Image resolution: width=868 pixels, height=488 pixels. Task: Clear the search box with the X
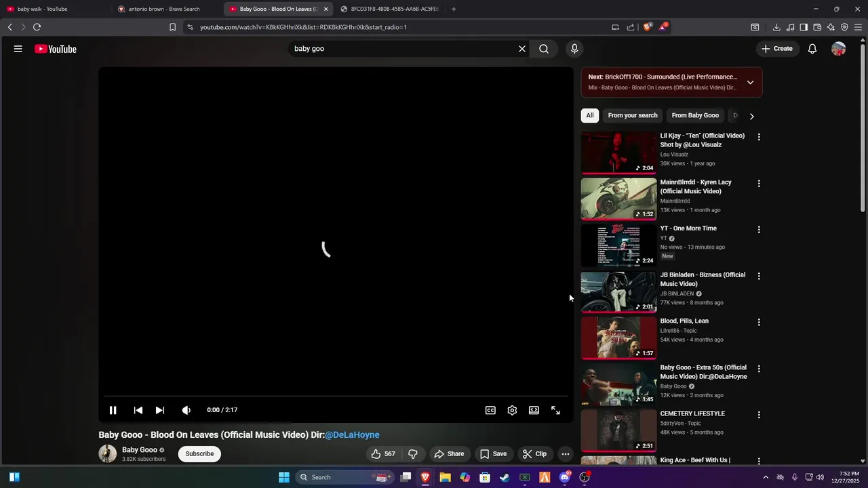pyautogui.click(x=522, y=49)
